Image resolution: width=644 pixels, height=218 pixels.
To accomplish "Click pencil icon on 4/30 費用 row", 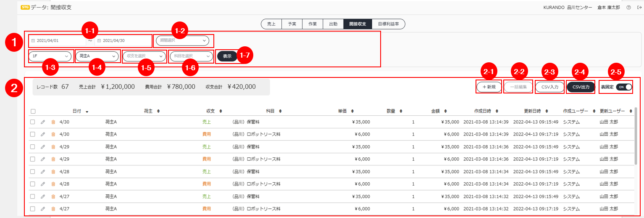I will 43,134.
